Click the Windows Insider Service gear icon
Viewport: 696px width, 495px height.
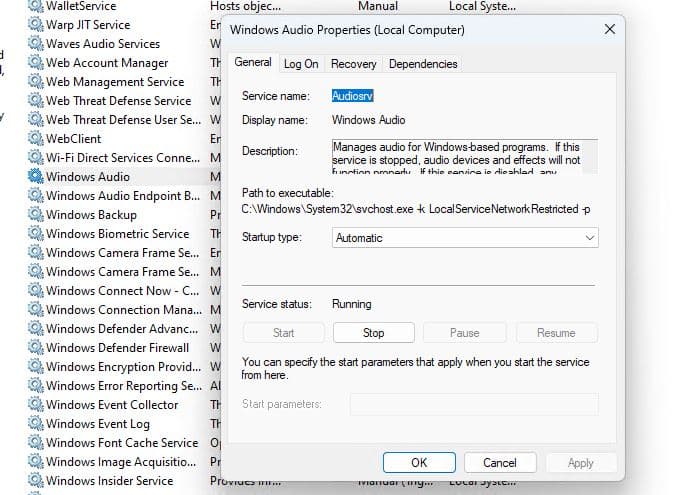pyautogui.click(x=36, y=480)
